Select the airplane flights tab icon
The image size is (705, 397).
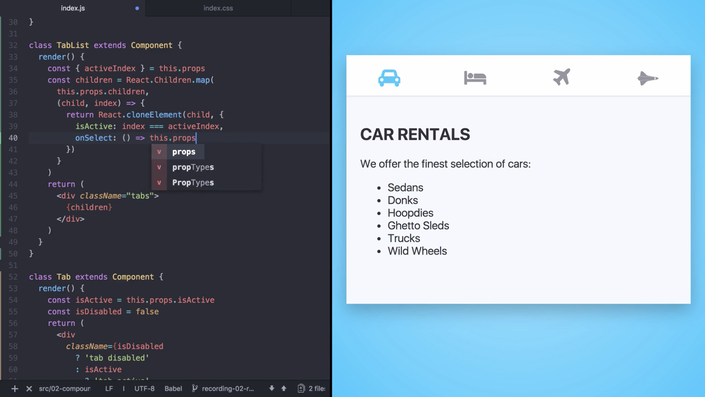pyautogui.click(x=562, y=77)
